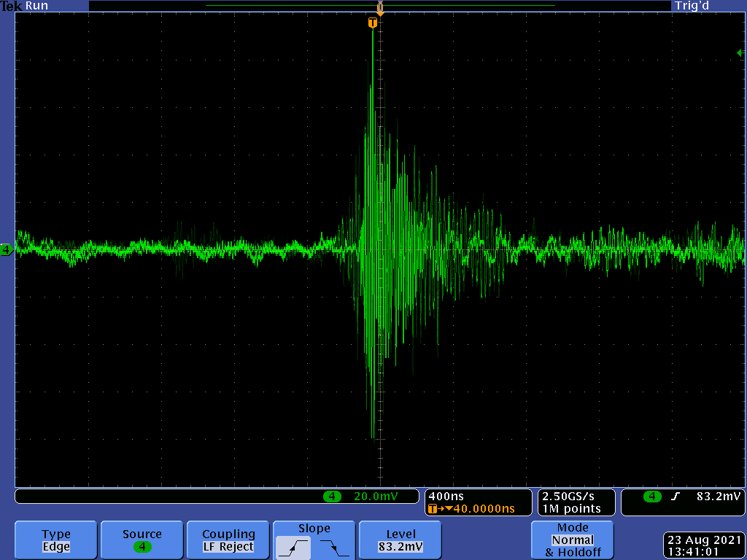Open the Coupling LF Reject menu
The width and height of the screenshot is (747, 560).
coord(228,540)
